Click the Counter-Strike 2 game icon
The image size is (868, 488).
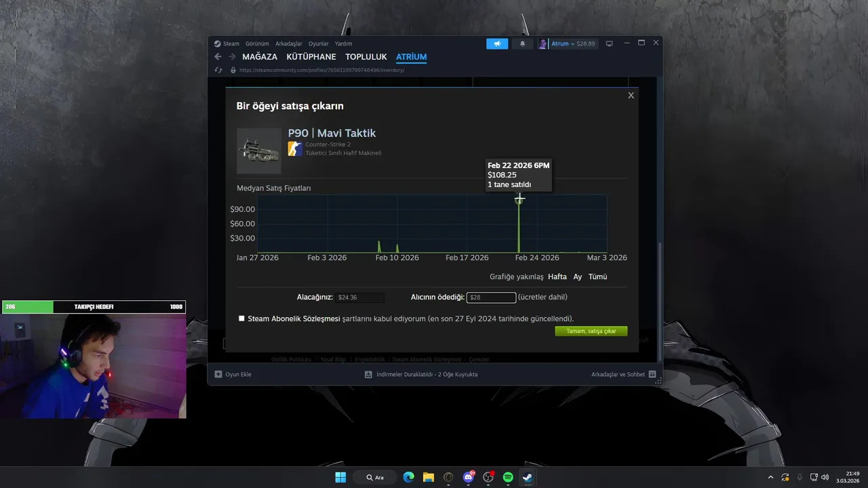[295, 148]
